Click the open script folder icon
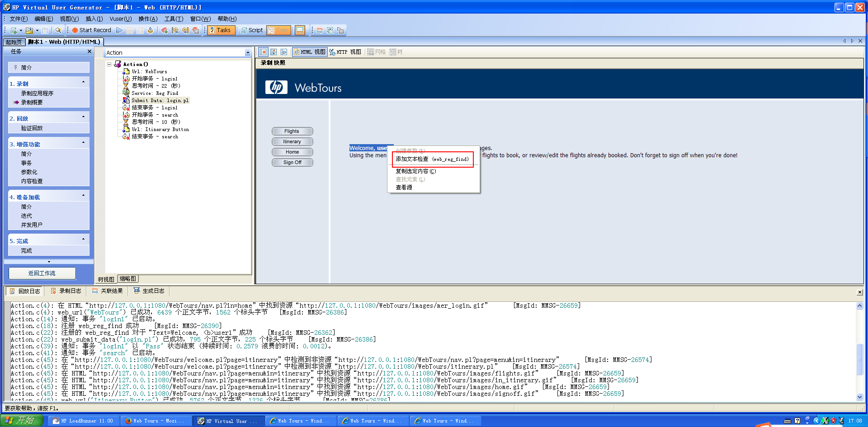Image resolution: width=868 pixels, height=427 pixels. [x=29, y=30]
